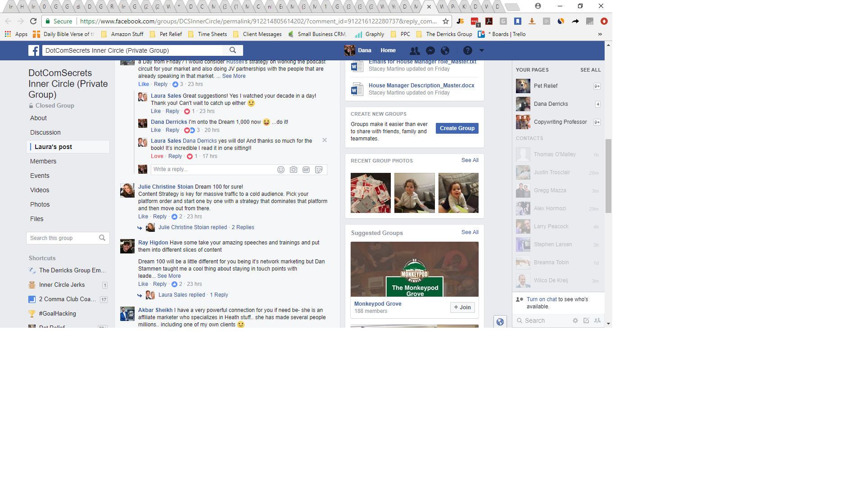Click the Search this group field

(x=62, y=238)
